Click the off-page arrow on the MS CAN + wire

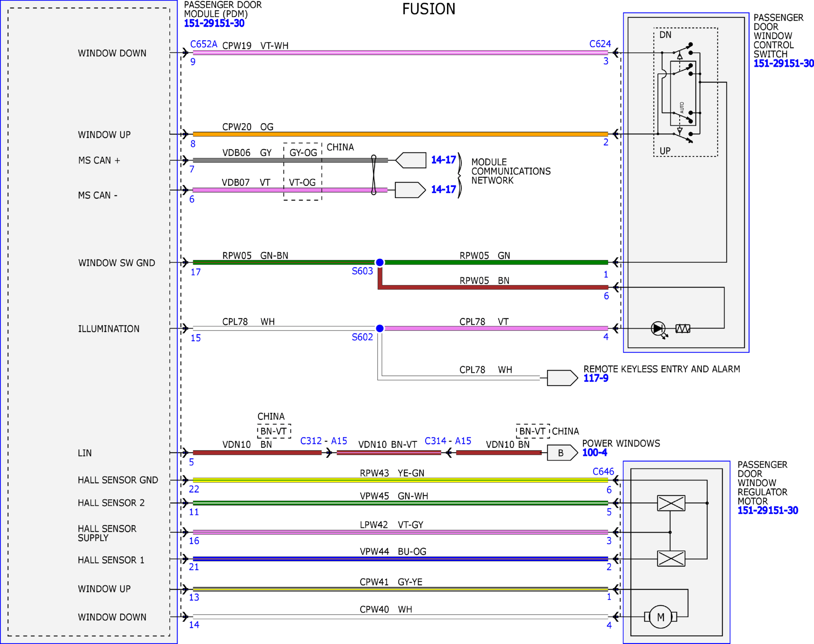click(x=411, y=160)
